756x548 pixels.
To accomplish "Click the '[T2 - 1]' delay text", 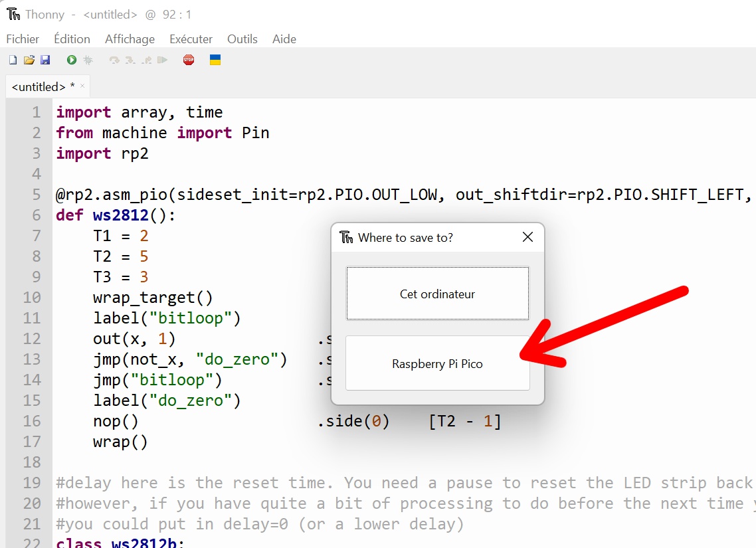I will pyautogui.click(x=465, y=422).
